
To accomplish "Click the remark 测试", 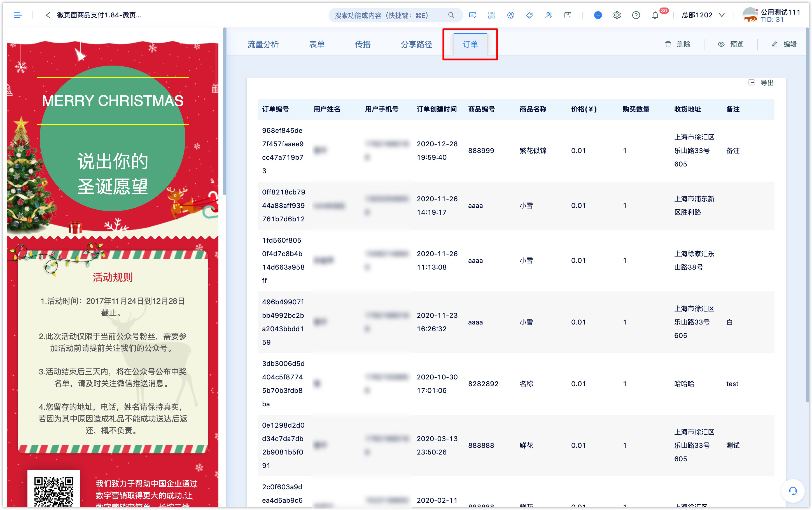I will [x=733, y=445].
